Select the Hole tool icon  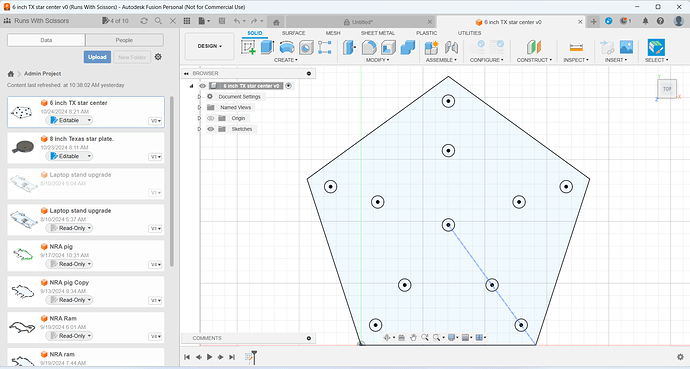pyautogui.click(x=306, y=47)
